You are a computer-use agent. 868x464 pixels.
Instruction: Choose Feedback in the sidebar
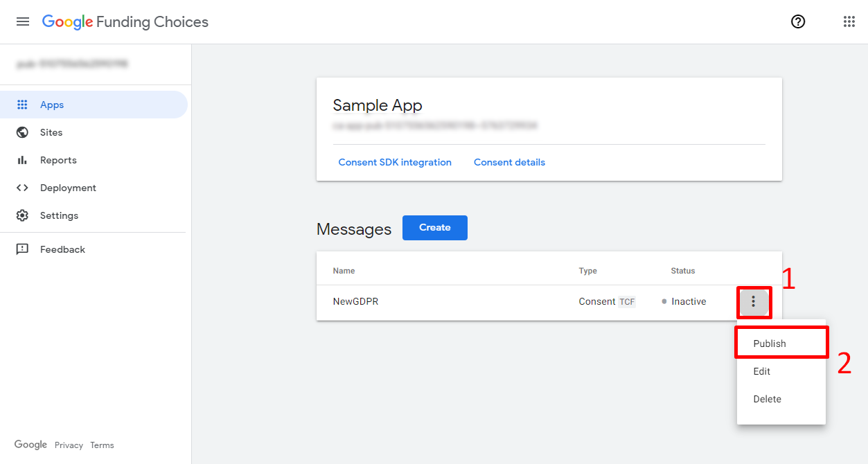93,249
